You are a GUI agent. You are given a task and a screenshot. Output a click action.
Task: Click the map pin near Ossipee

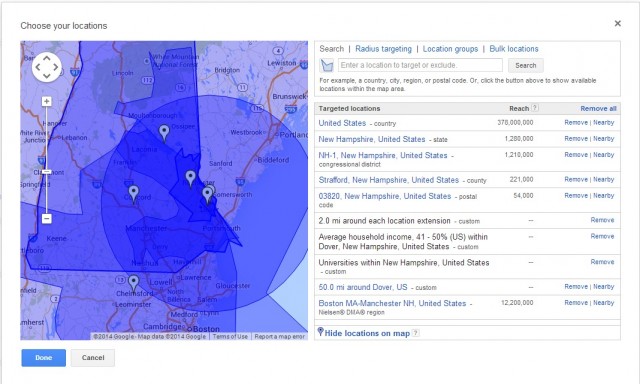164,133
